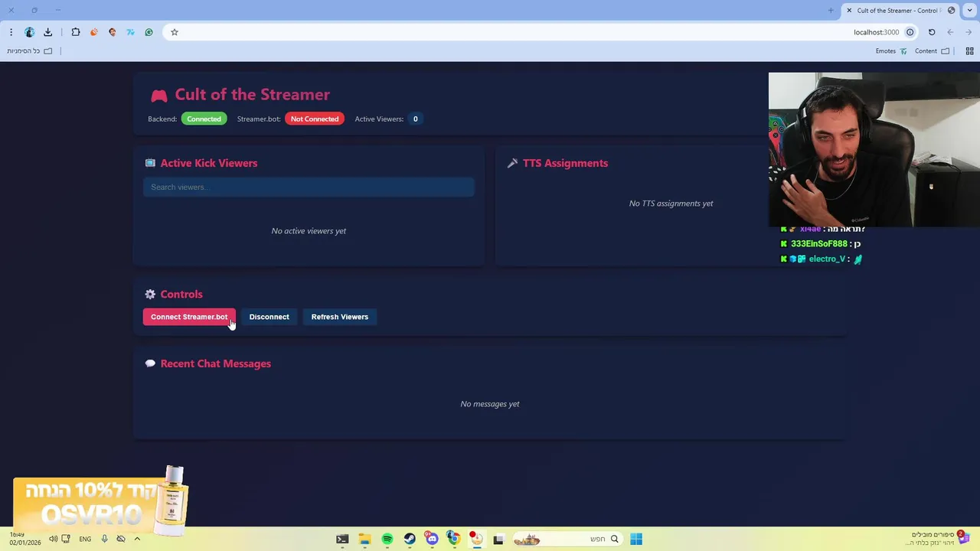
Task: Click the Active Viewers count badge
Action: 415,119
